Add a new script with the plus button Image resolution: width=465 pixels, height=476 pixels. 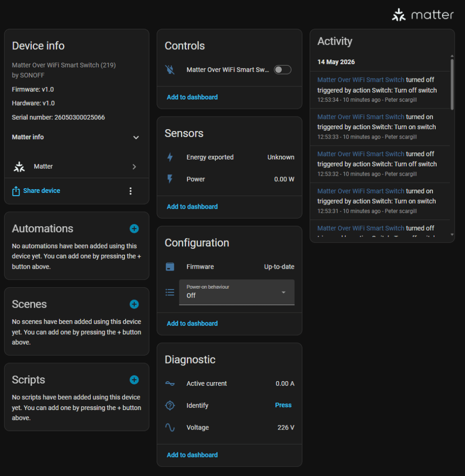click(134, 380)
